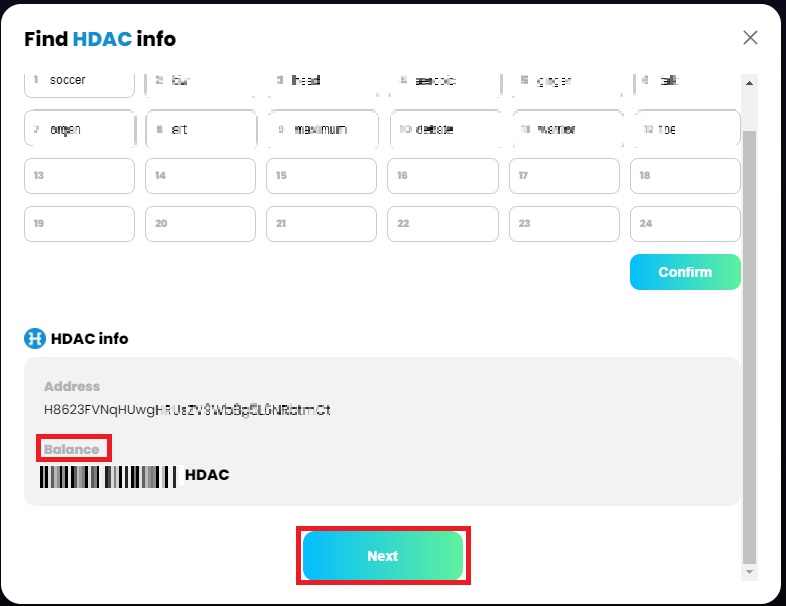Click the HDAC address text
Image resolution: width=786 pixels, height=606 pixels.
tap(187, 410)
